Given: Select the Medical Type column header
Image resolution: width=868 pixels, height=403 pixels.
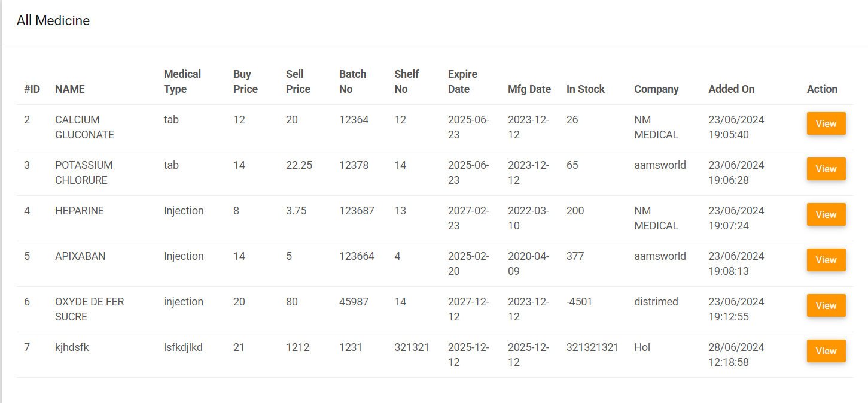Looking at the screenshot, I should pos(182,81).
